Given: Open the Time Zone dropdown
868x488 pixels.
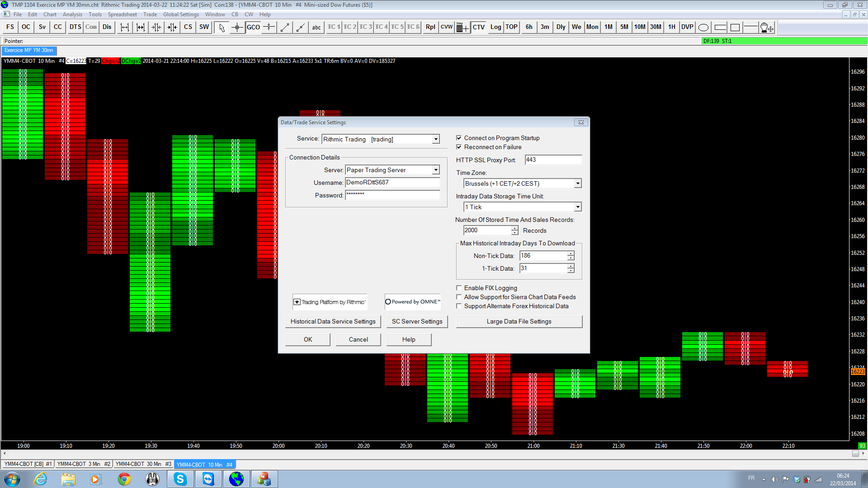Looking at the screenshot, I should tap(577, 183).
